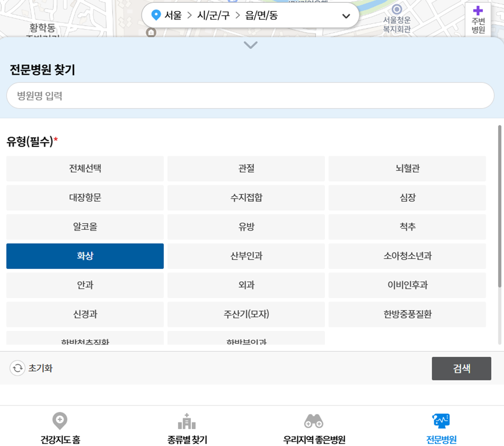Enable the 전체선택 option

point(85,169)
